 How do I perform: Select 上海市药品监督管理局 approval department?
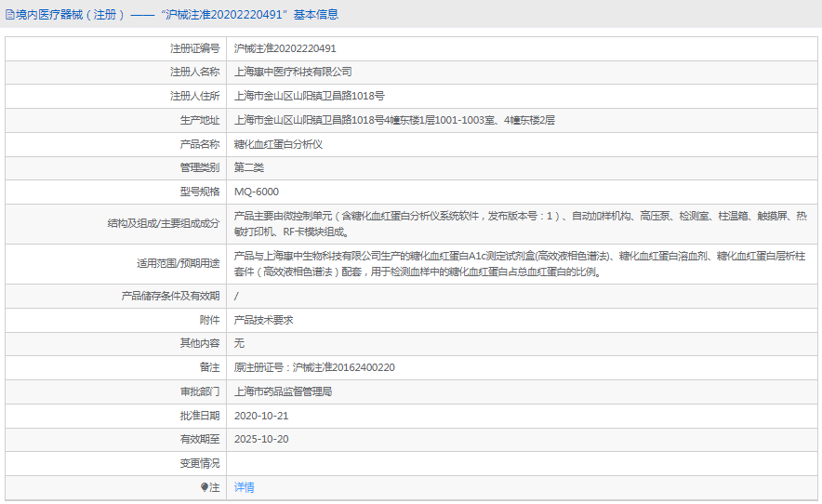(x=283, y=391)
